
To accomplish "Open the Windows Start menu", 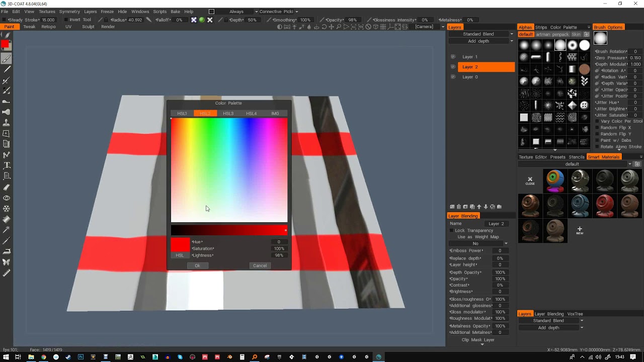I will click(x=6, y=357).
